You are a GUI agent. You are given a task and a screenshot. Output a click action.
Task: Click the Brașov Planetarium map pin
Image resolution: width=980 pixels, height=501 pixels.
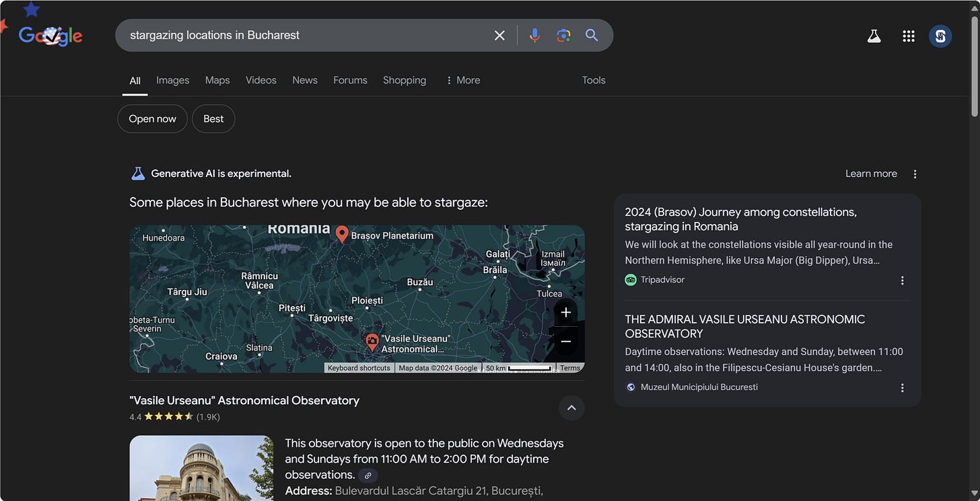coord(342,234)
